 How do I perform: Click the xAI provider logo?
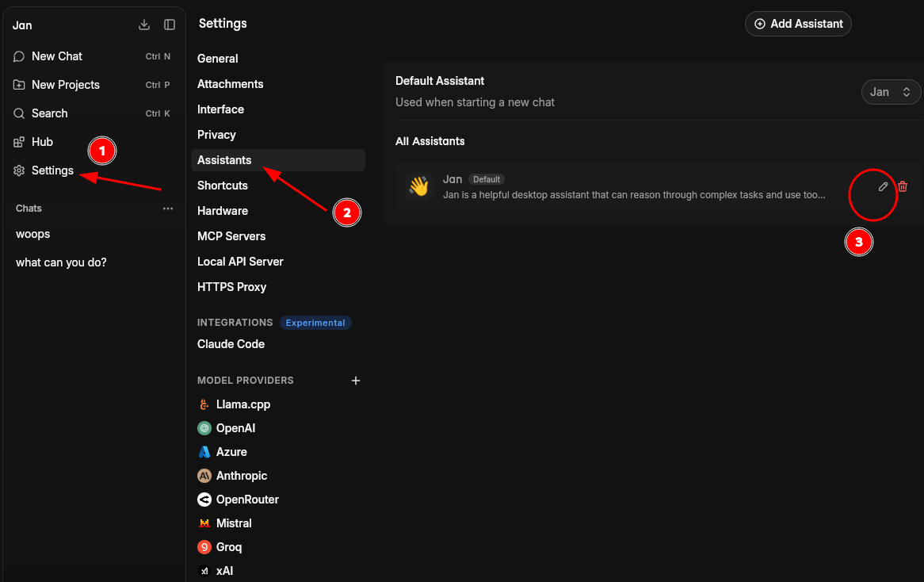point(204,571)
